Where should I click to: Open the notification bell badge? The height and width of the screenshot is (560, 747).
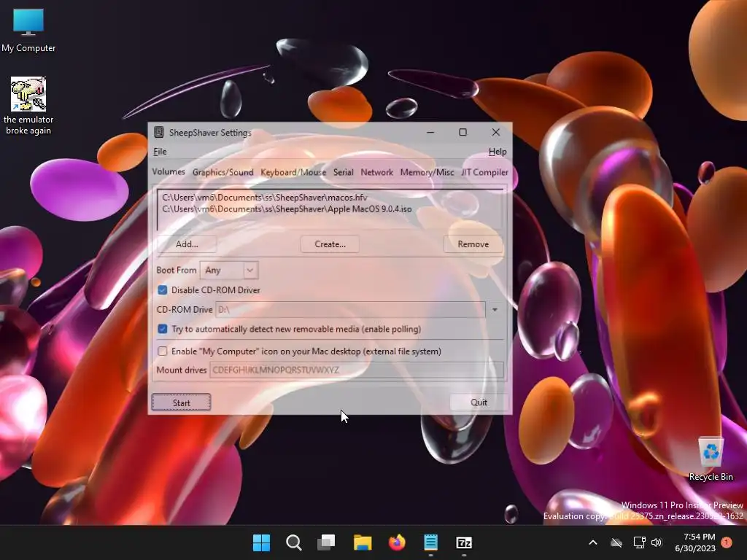pos(727,542)
